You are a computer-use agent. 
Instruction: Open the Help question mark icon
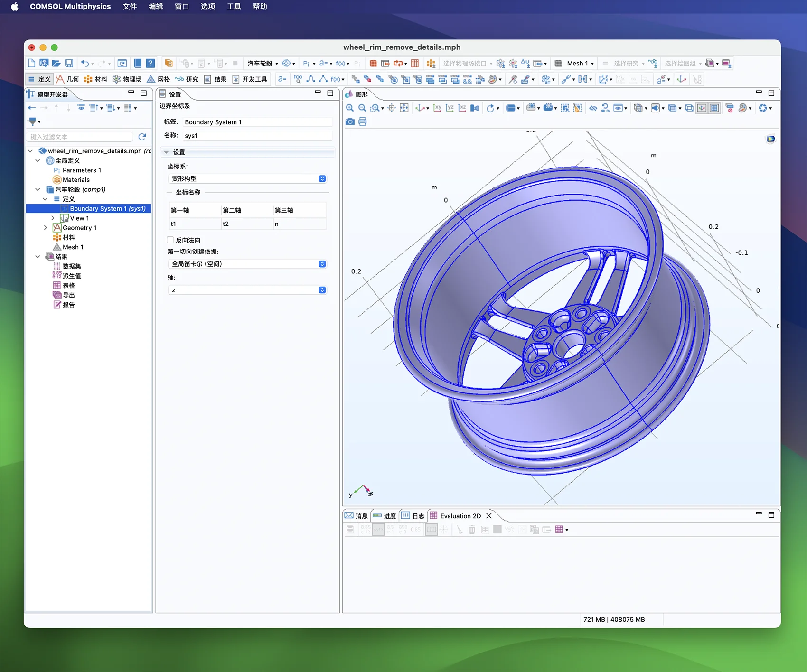point(150,63)
